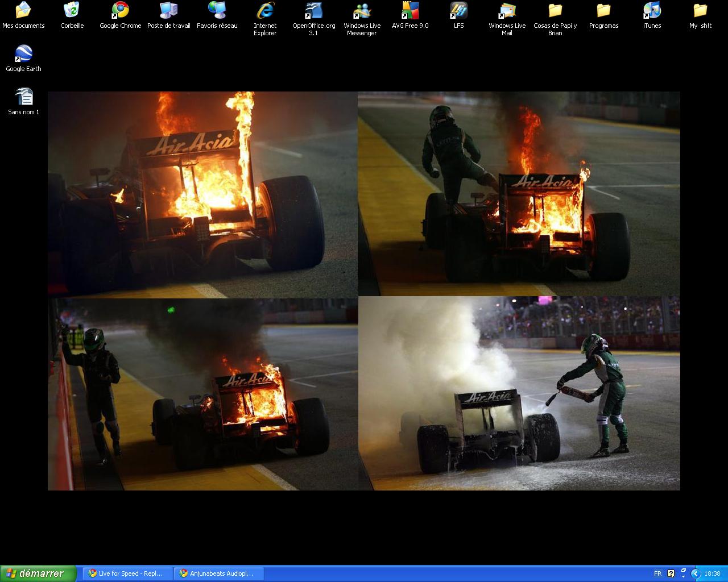Select the AVG Free 9.0 icon
The height and width of the screenshot is (582, 728).
(410, 15)
